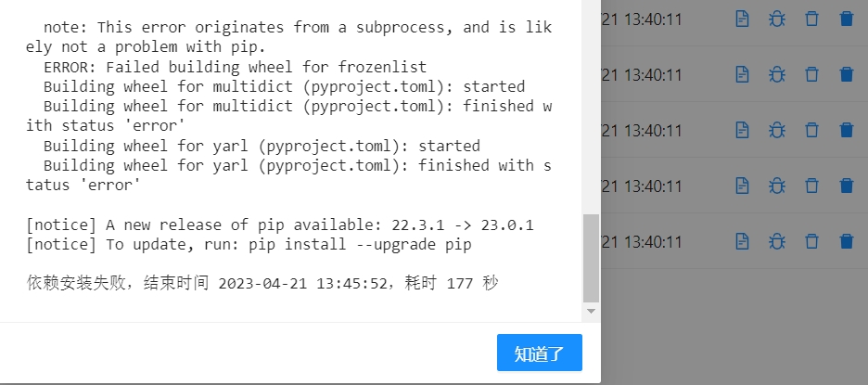Click the solid trash icon in the first row
The image size is (868, 385).
pyautogui.click(x=846, y=19)
